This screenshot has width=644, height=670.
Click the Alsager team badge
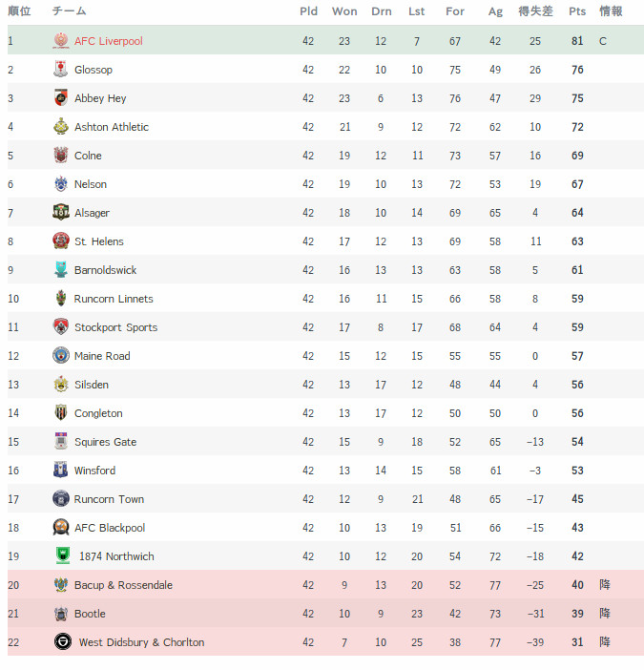tap(61, 213)
